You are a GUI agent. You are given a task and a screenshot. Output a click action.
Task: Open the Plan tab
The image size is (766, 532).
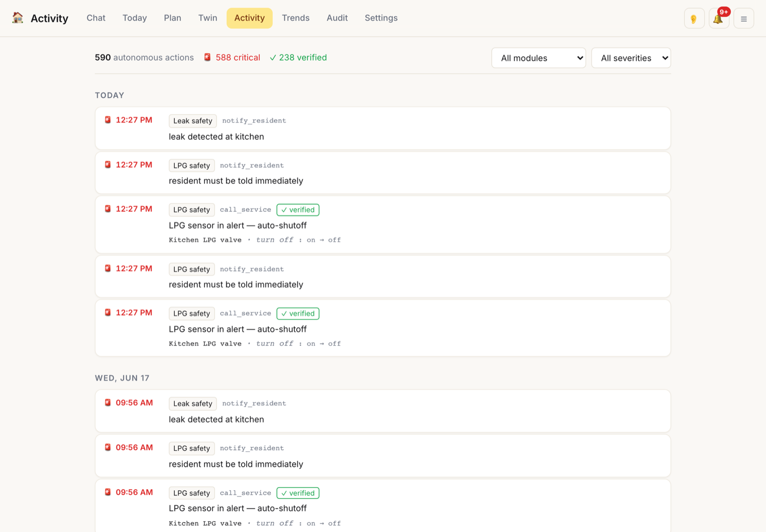[x=173, y=18]
